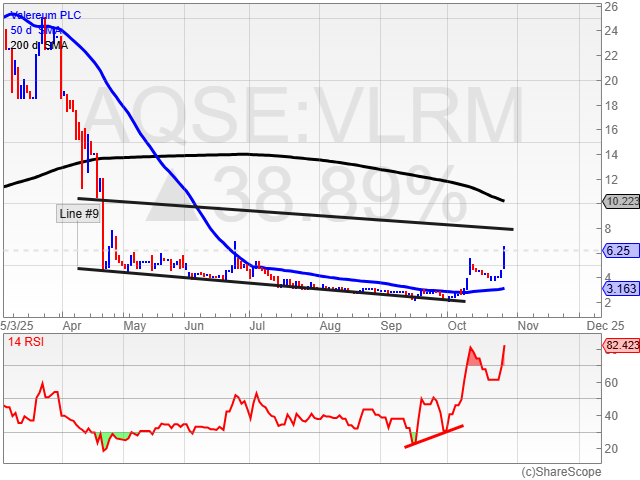This screenshot has width=640, height=480.
Task: Select the 6.25 current price tag
Action: 621,251
